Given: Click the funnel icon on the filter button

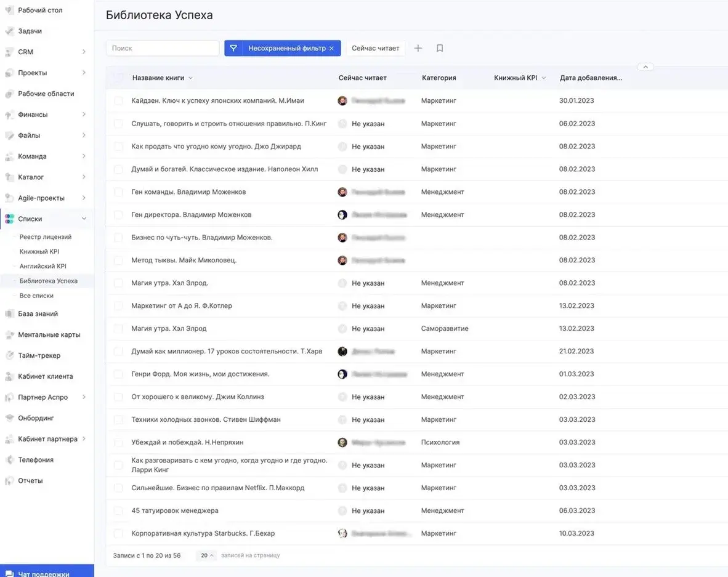Looking at the screenshot, I should click(233, 48).
